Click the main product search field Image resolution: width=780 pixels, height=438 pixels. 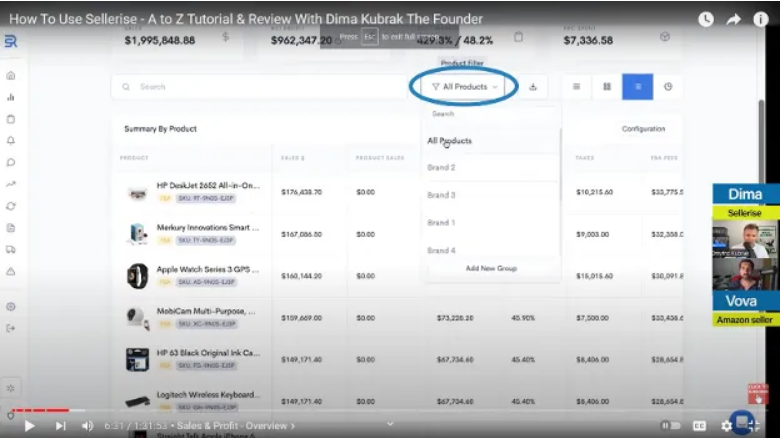click(x=259, y=87)
